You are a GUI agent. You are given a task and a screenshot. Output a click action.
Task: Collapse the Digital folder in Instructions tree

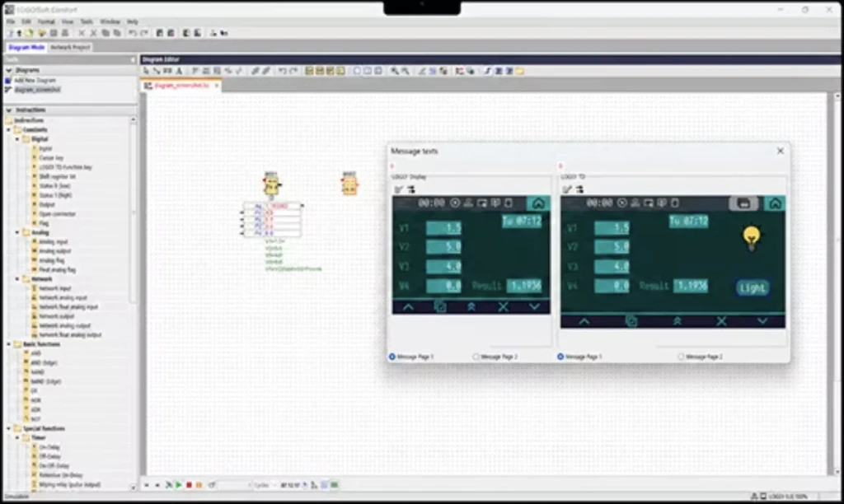coord(17,139)
